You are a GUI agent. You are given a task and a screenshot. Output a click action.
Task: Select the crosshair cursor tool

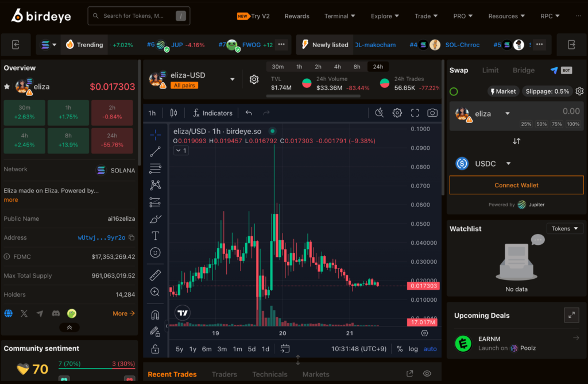(x=155, y=135)
